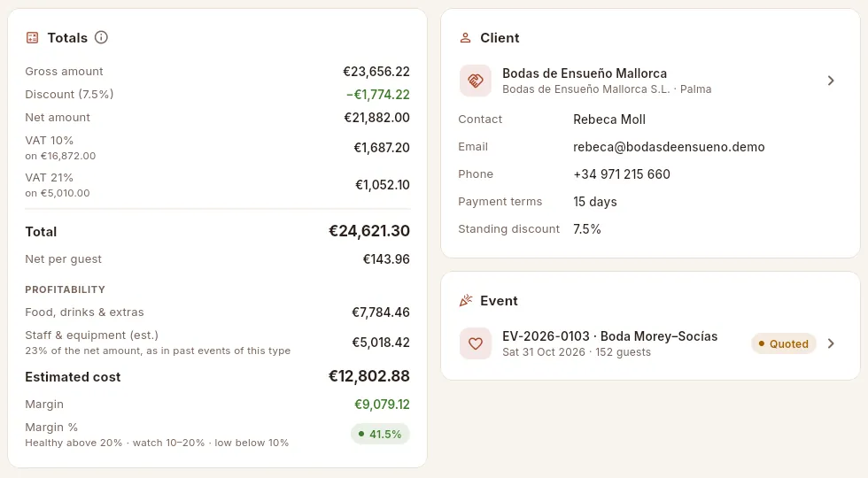
Task: Click the Standing discount value 7.5%
Action: 586,229
